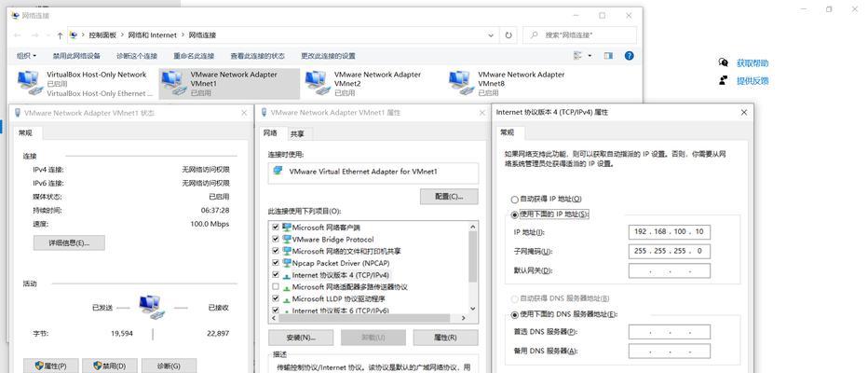Click the 安装(N)... button
This screenshot has height=373, width=868.
point(301,338)
